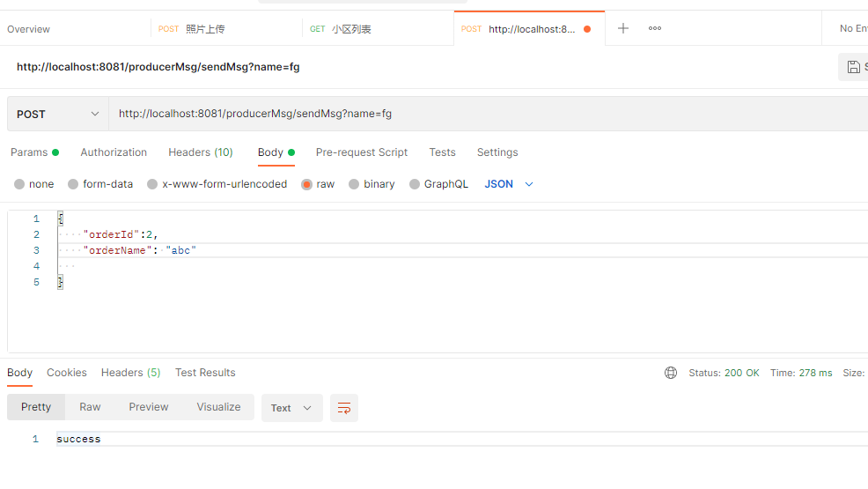Open the Pre-request Script tab
The image size is (868, 489).
pyautogui.click(x=362, y=152)
